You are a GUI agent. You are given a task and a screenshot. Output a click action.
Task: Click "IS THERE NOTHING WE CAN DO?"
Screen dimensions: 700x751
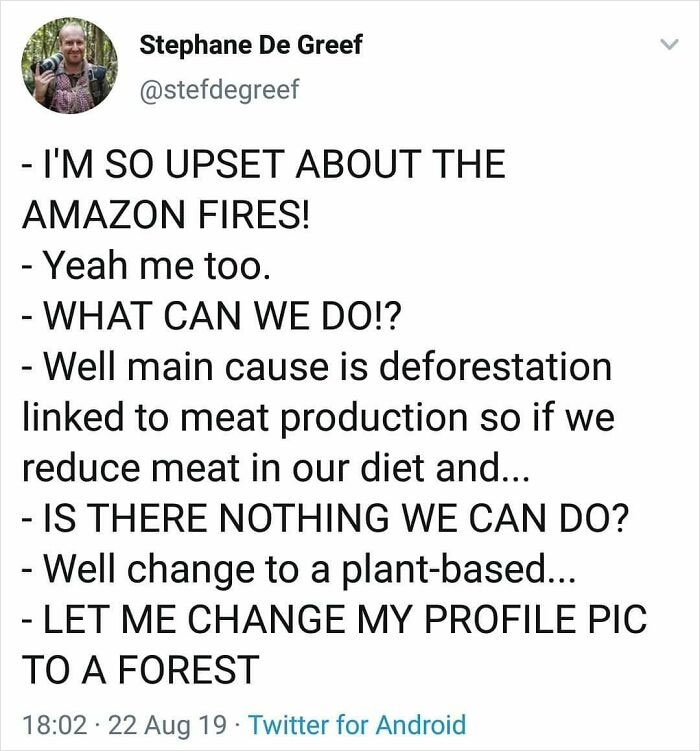[x=320, y=517]
